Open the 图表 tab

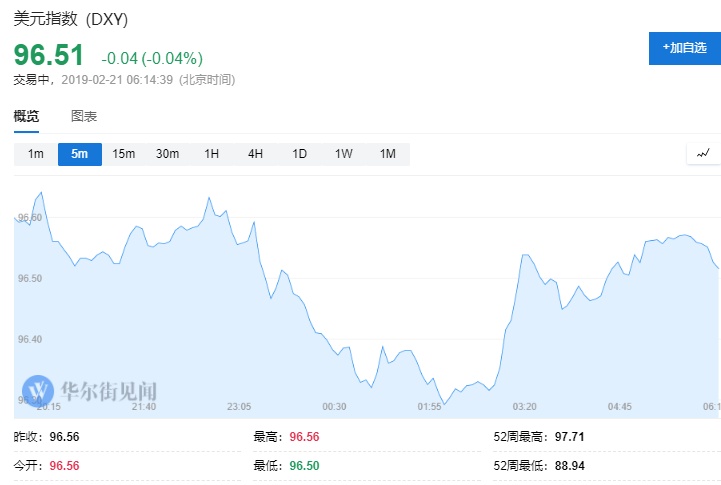(84, 116)
